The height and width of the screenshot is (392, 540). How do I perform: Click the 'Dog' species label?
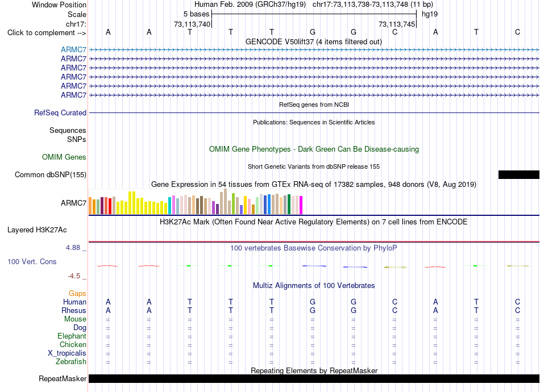tap(80, 328)
